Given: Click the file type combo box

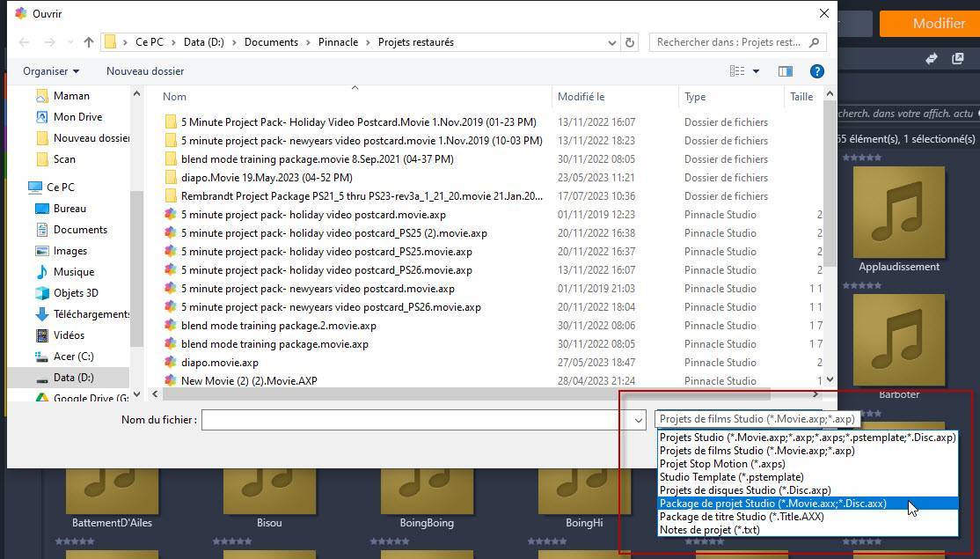Looking at the screenshot, I should point(757,419).
